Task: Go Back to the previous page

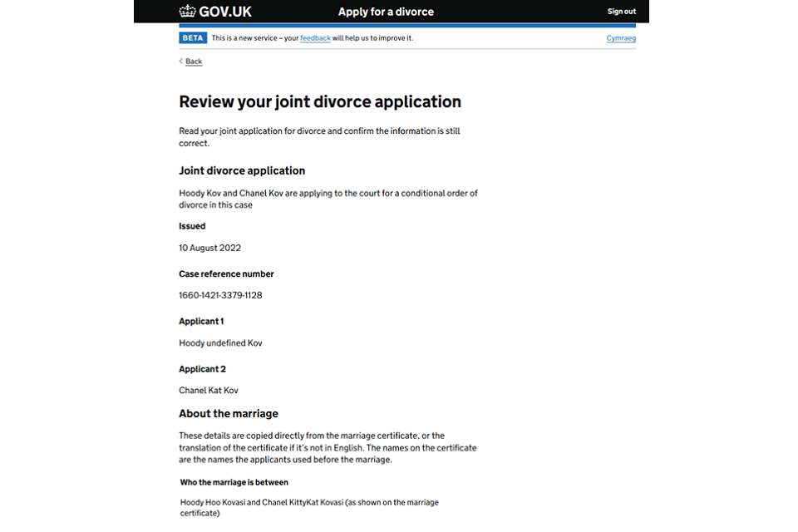Action: [x=192, y=61]
